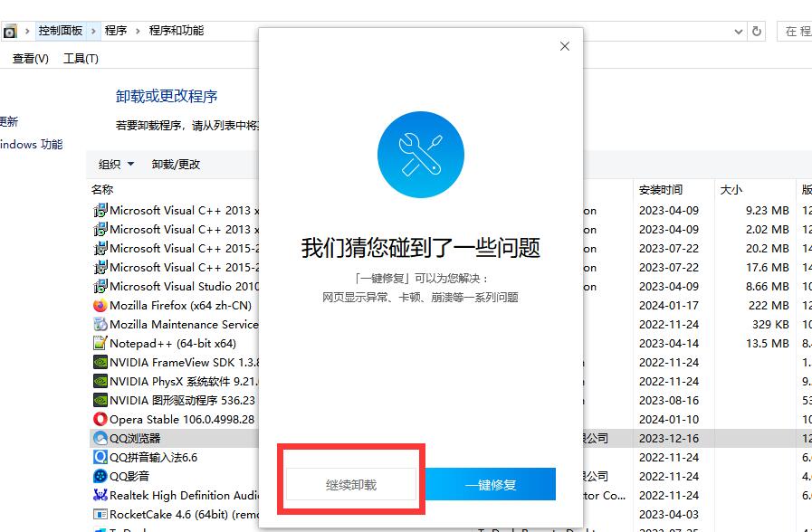Click the 222 MB size cell

(x=769, y=305)
